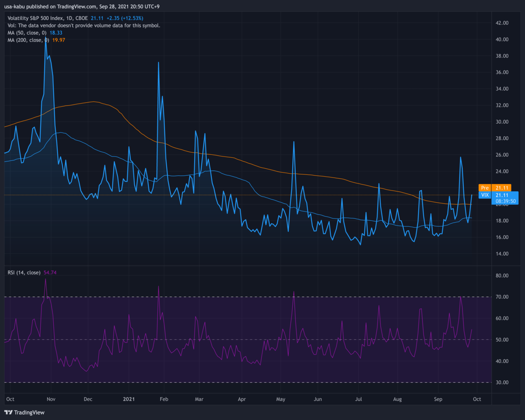Click the 18.00 price axis label
Viewport: 525px width, 420px height.
(502, 221)
